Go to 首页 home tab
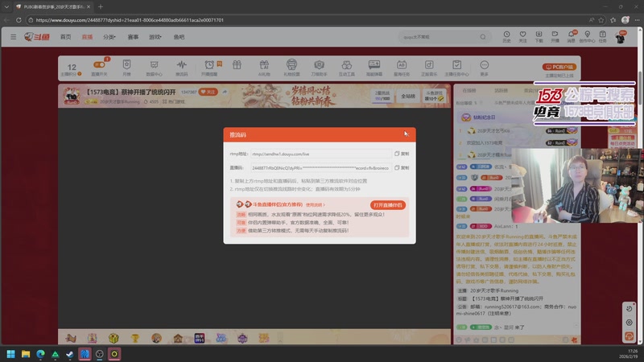 (x=66, y=37)
